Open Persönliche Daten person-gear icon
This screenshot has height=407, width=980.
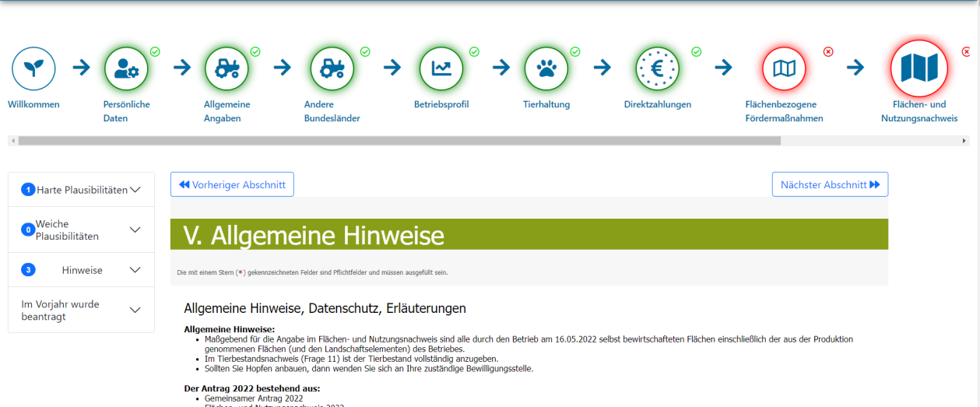coord(126,68)
